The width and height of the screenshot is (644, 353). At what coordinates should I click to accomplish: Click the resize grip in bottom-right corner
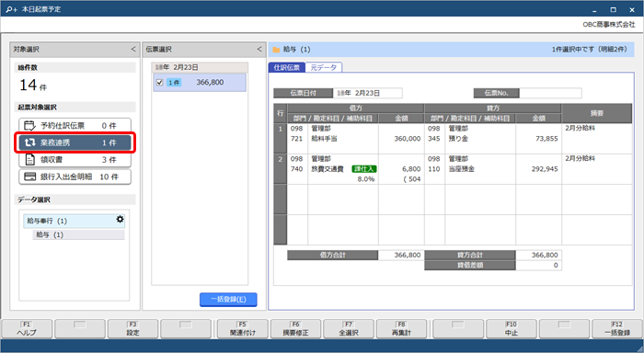[639, 348]
